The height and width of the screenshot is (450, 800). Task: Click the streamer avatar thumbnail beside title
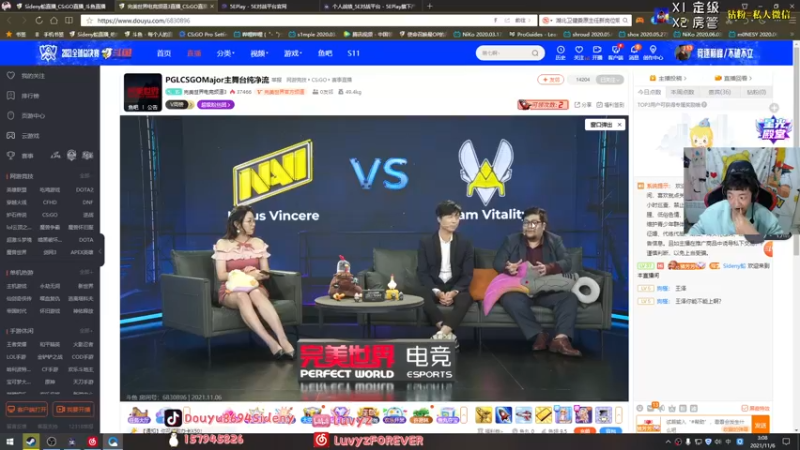(x=143, y=92)
